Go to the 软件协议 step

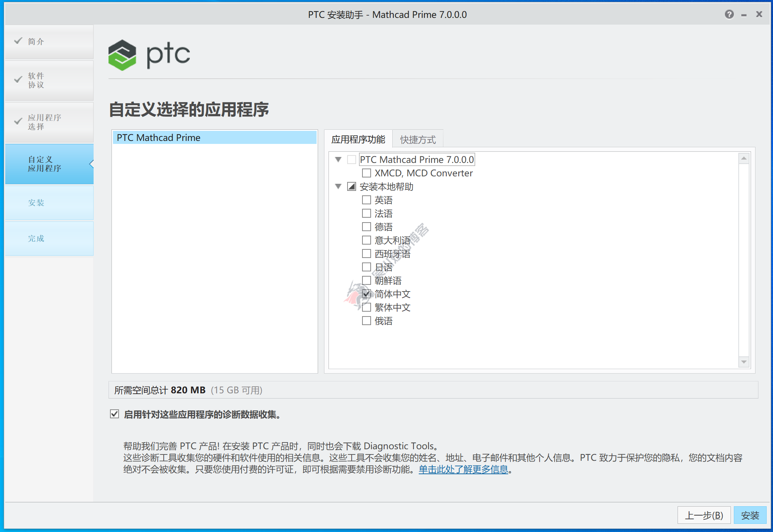[x=49, y=80]
